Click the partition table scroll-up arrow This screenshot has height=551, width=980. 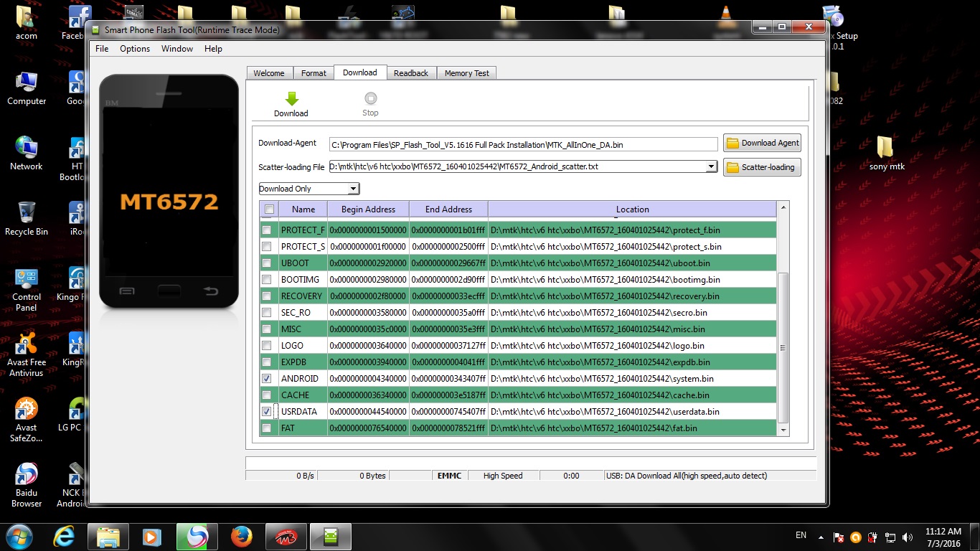[x=783, y=207]
